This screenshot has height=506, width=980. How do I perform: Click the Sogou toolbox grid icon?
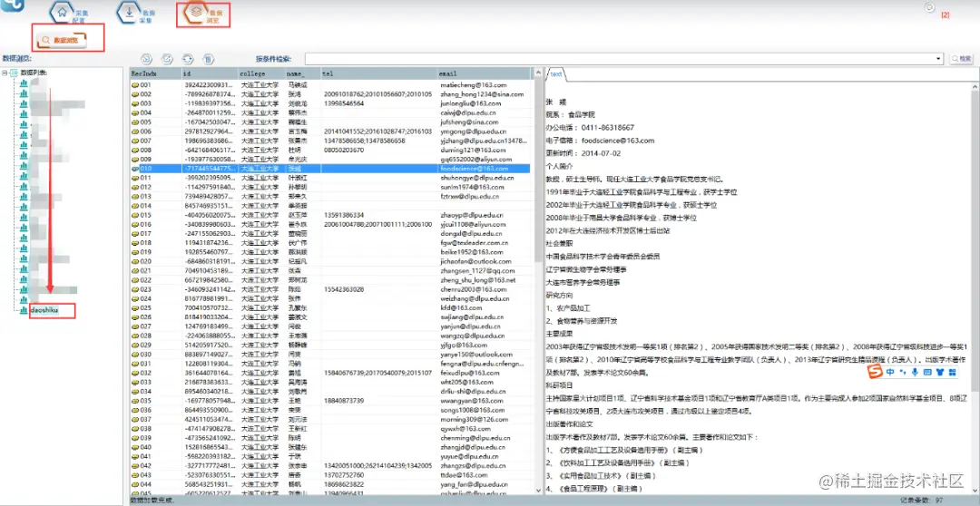coord(953,373)
